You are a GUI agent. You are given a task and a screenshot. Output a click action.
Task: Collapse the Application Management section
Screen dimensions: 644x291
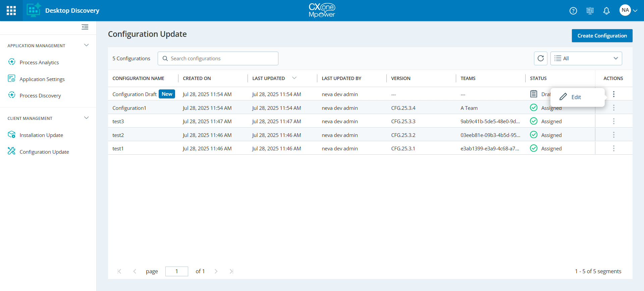point(86,45)
